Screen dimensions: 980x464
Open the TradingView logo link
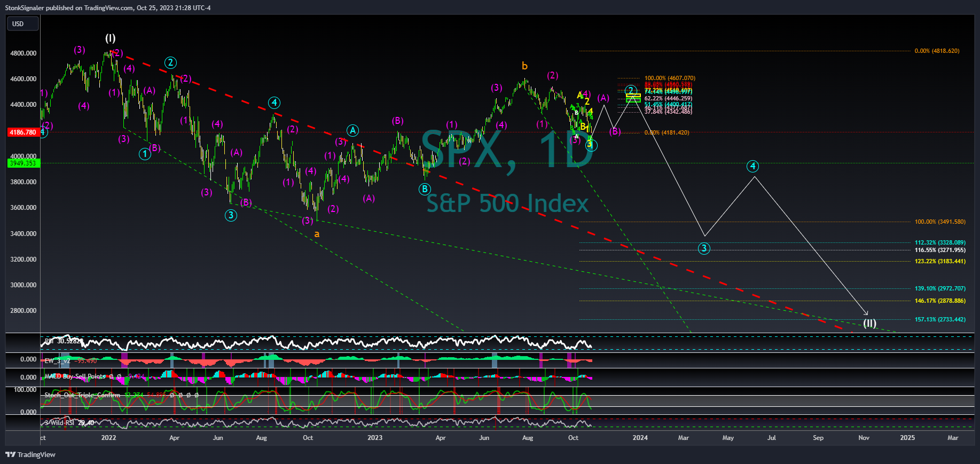pos(30,454)
